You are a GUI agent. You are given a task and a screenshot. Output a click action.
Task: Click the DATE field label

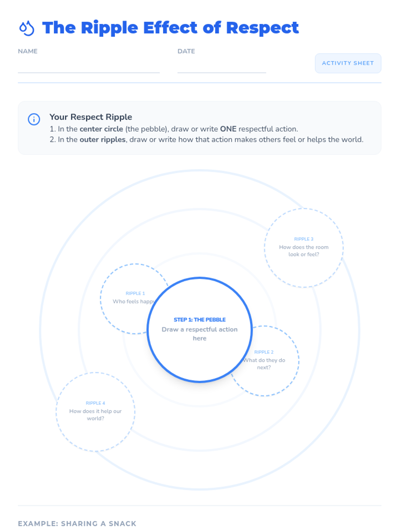click(x=186, y=51)
